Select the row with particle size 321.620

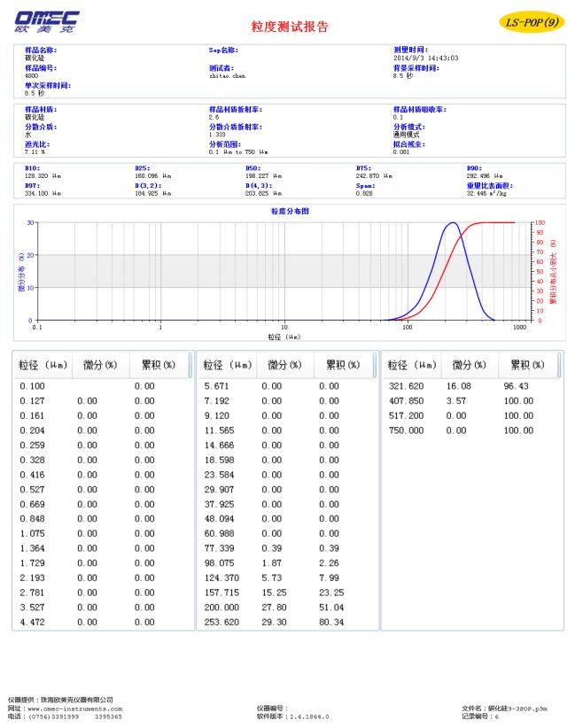coord(470,386)
